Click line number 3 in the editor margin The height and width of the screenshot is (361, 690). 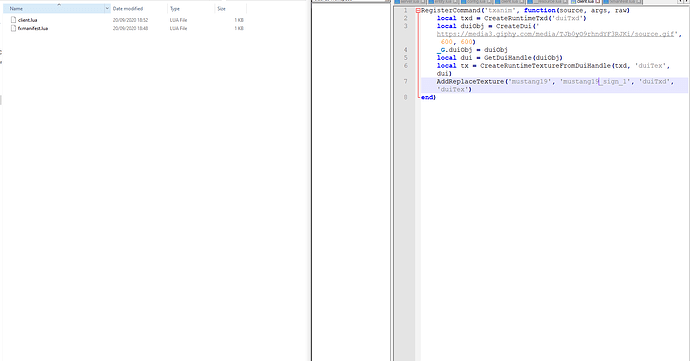(x=405, y=26)
